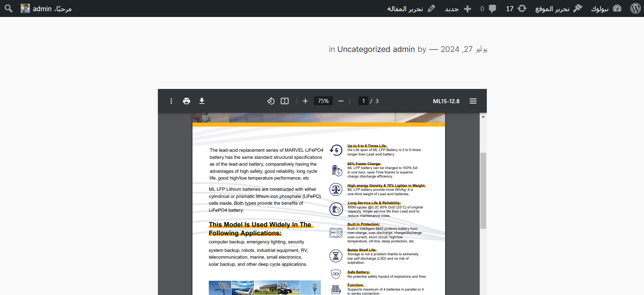Open the PDF viewer more actions menu

click(x=171, y=101)
